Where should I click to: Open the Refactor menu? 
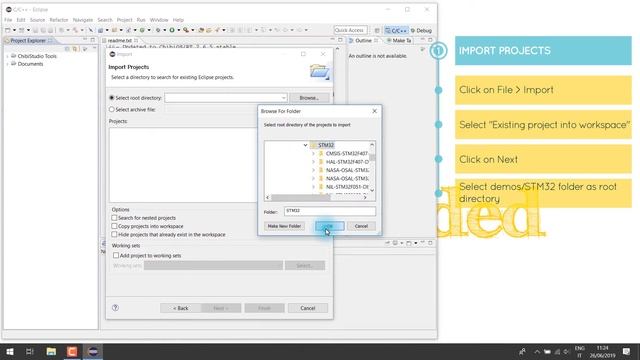pos(59,20)
